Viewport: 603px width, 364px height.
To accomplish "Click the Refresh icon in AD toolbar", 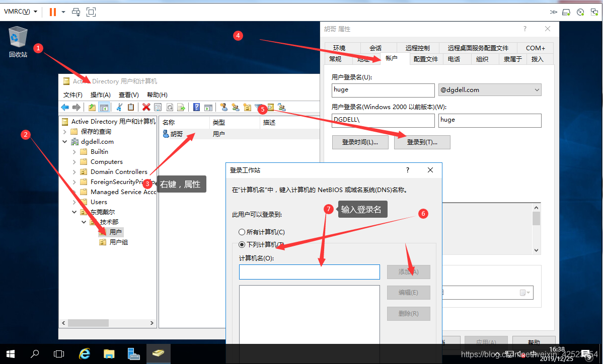I will [x=170, y=107].
